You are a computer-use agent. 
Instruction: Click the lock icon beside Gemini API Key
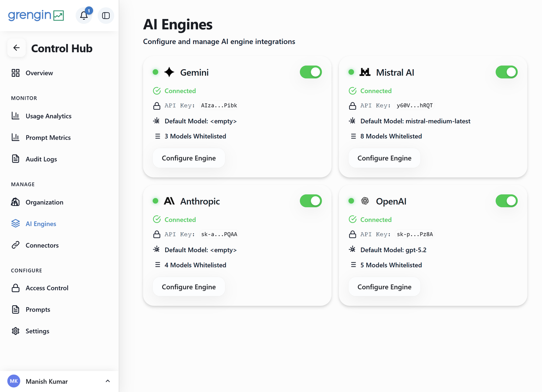157,105
